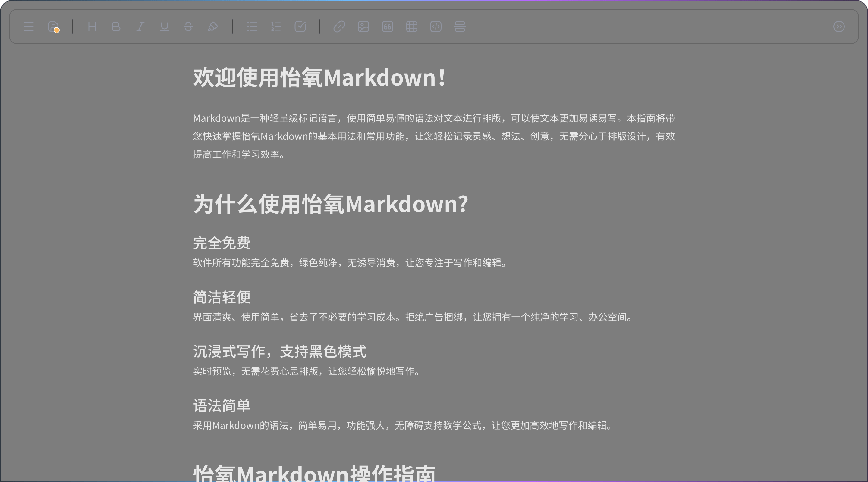Insert a task checklist item

point(300,27)
